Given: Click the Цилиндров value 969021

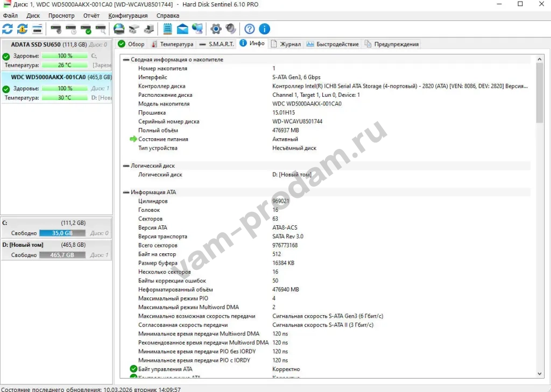Looking at the screenshot, I should pos(280,201).
